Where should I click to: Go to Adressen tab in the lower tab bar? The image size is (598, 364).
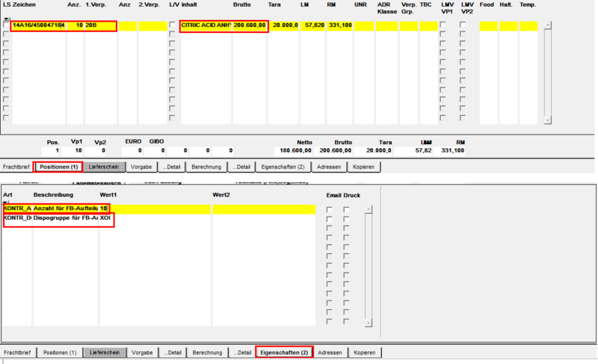tap(330, 353)
